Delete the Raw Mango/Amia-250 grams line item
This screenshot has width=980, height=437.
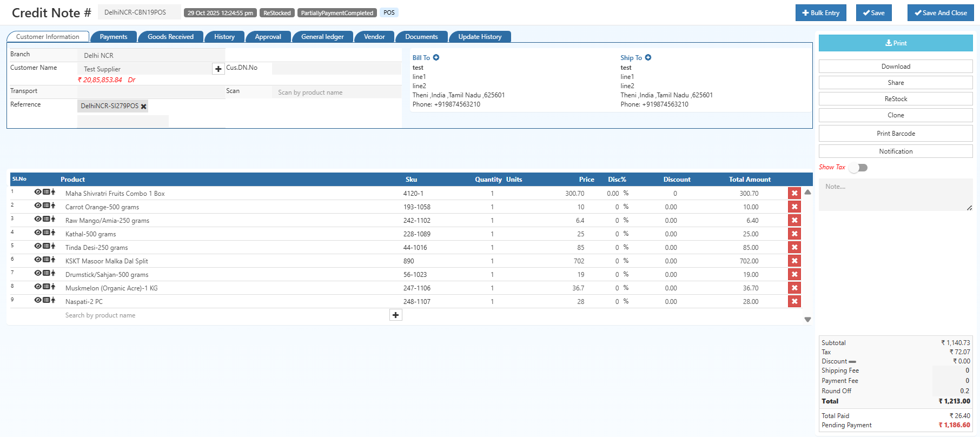(794, 220)
